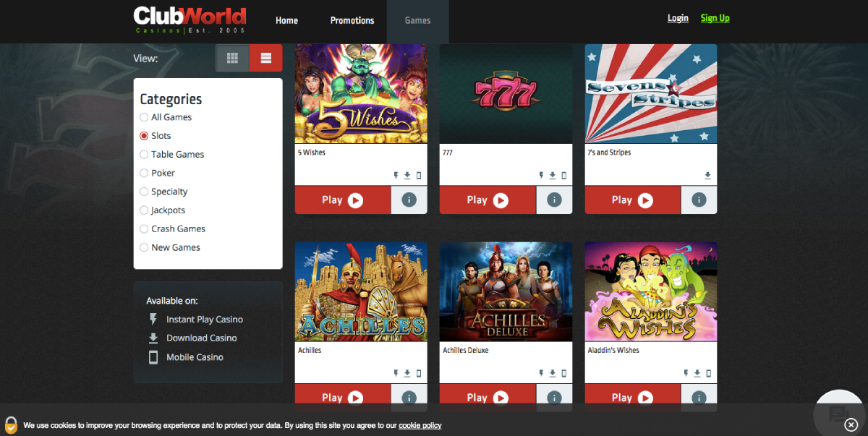This screenshot has height=436, width=868.
Task: Click download icon on 7's and Stripes card
Action: click(x=707, y=176)
